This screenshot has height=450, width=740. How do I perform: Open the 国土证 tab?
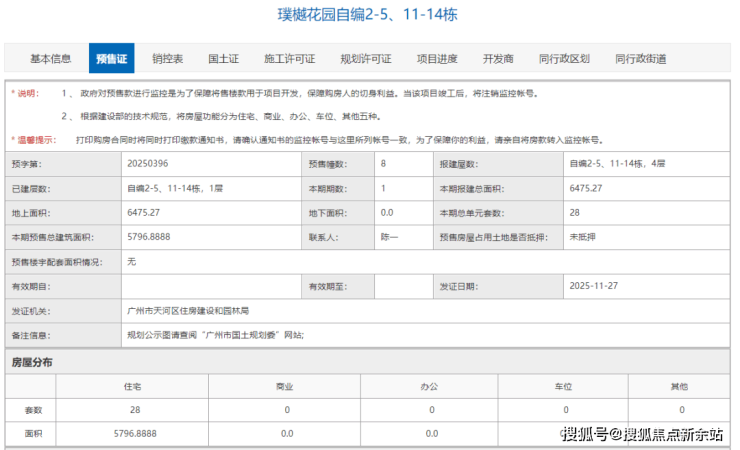click(222, 59)
